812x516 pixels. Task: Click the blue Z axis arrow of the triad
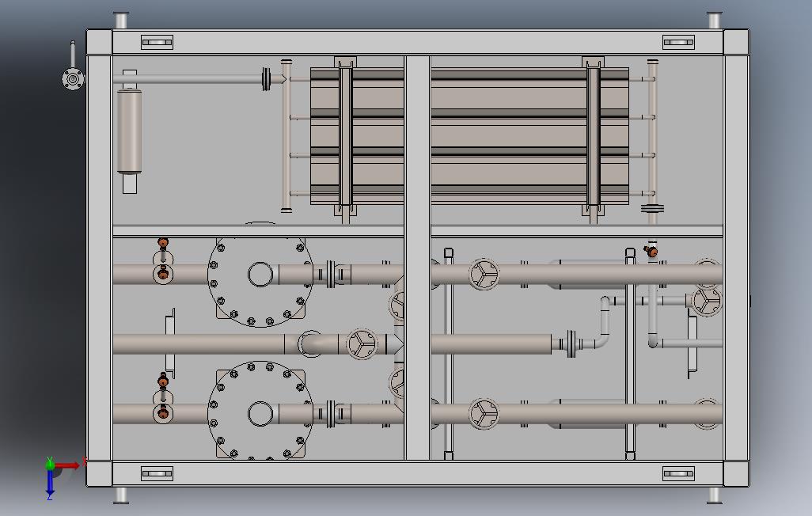50,482
